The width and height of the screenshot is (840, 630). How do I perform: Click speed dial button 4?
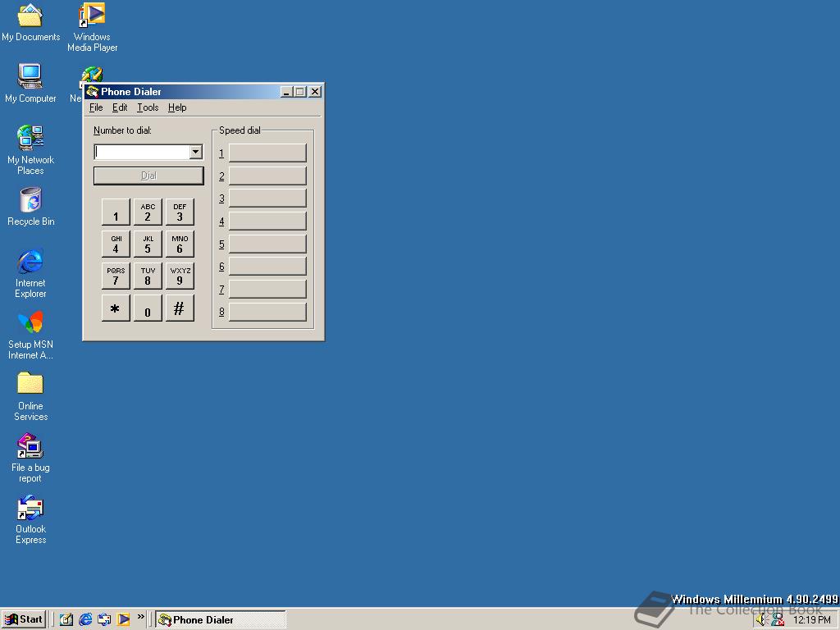(267, 221)
